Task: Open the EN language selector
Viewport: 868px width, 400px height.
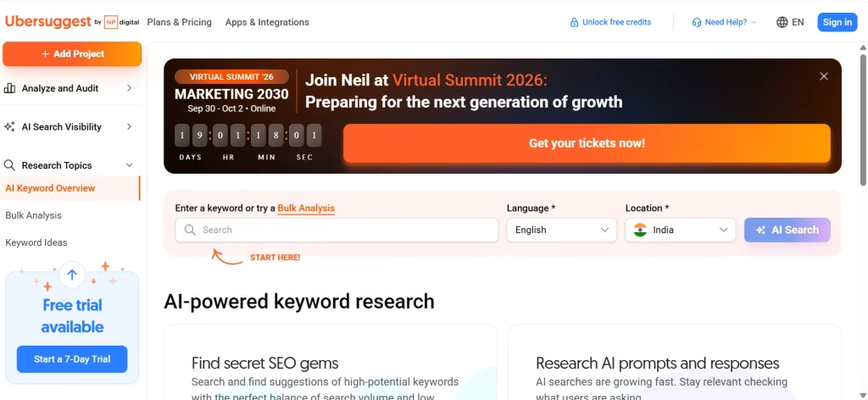Action: pos(790,22)
